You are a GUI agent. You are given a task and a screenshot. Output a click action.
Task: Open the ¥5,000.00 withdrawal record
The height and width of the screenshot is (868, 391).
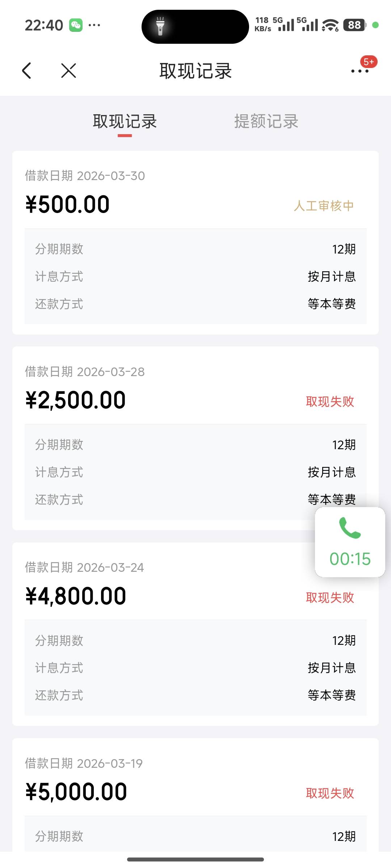pos(76,792)
